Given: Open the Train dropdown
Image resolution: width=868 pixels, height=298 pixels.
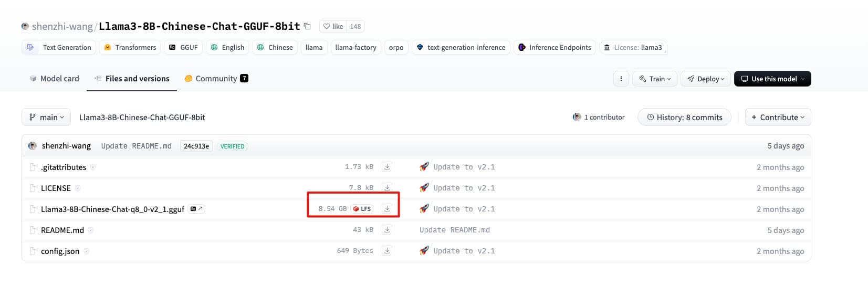Looking at the screenshot, I should (x=655, y=79).
